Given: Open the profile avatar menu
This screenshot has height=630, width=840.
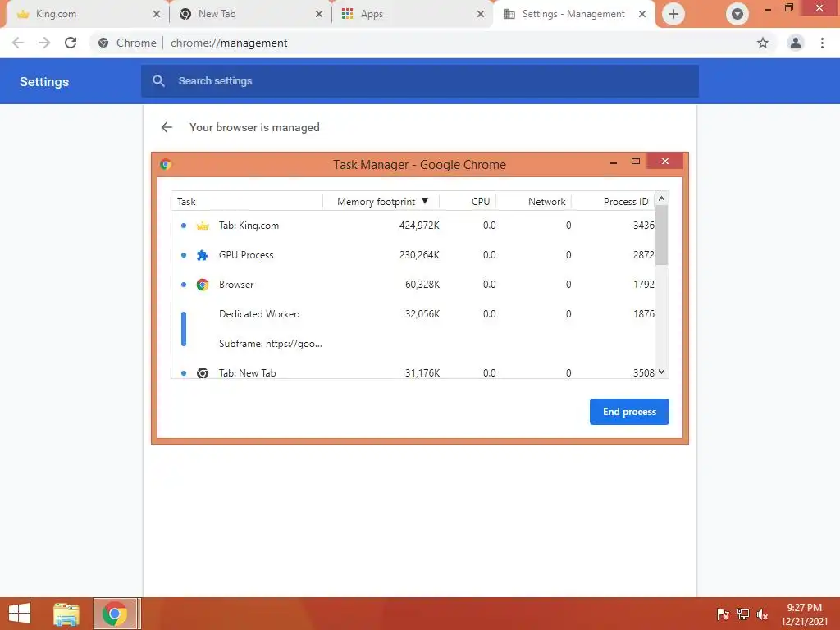Looking at the screenshot, I should pyautogui.click(x=796, y=43).
